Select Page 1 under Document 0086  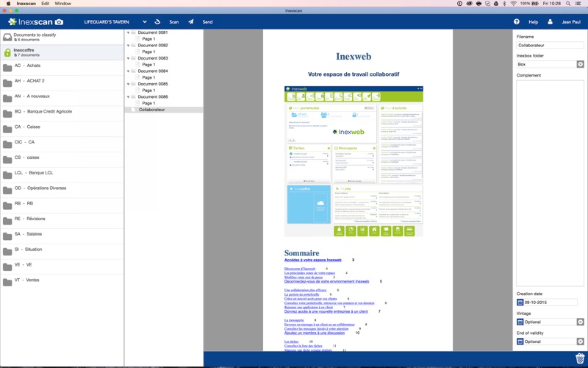pyautogui.click(x=148, y=103)
